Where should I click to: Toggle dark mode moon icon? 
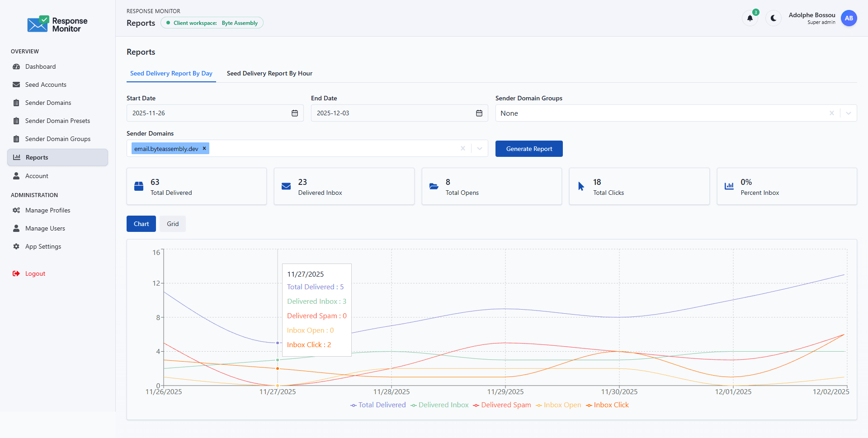(x=774, y=19)
